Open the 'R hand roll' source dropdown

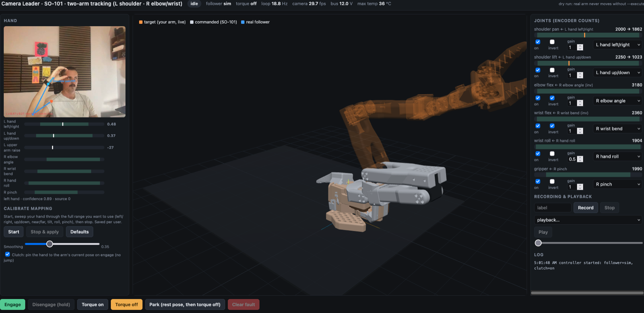click(618, 156)
